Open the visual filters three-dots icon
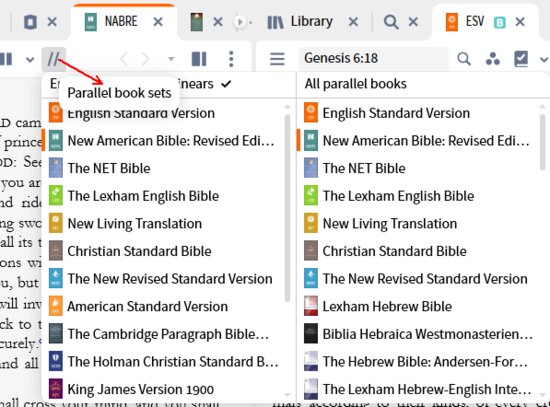 492,59
